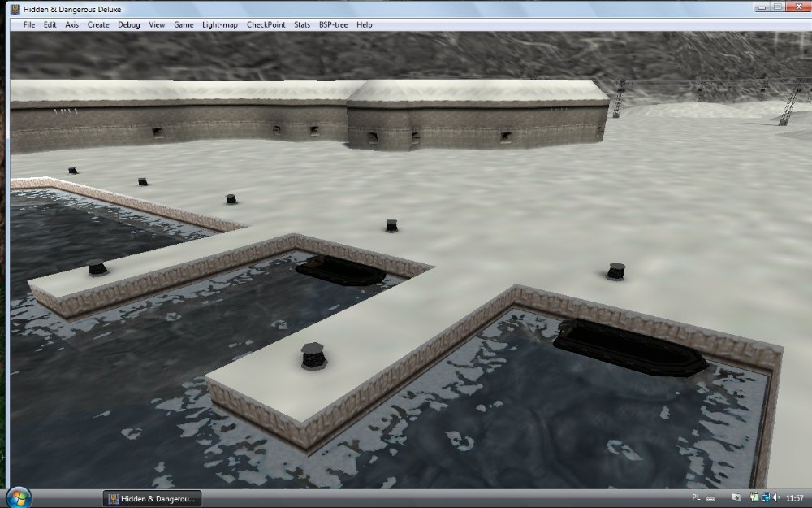Click the CheckPoint menu

click(x=266, y=24)
